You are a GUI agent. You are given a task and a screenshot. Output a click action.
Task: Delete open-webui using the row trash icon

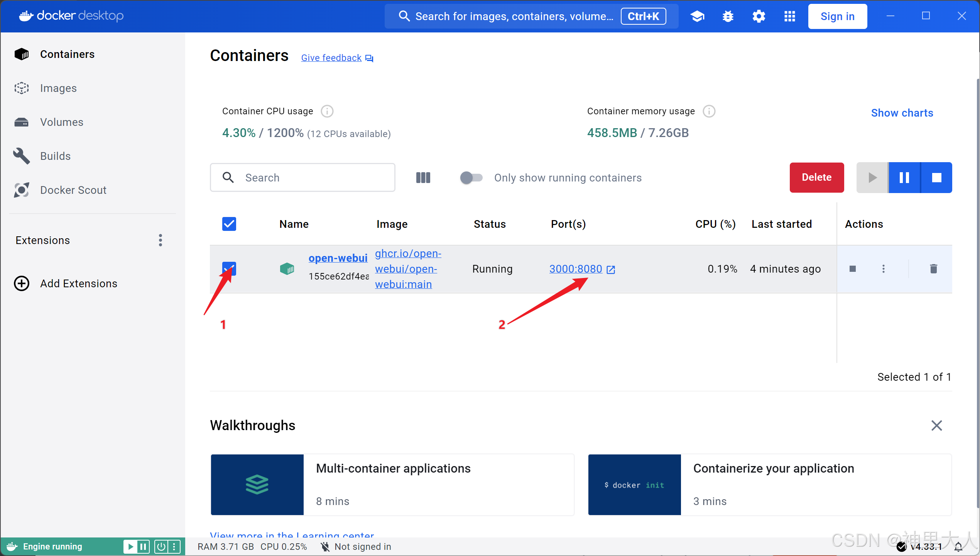tap(933, 269)
